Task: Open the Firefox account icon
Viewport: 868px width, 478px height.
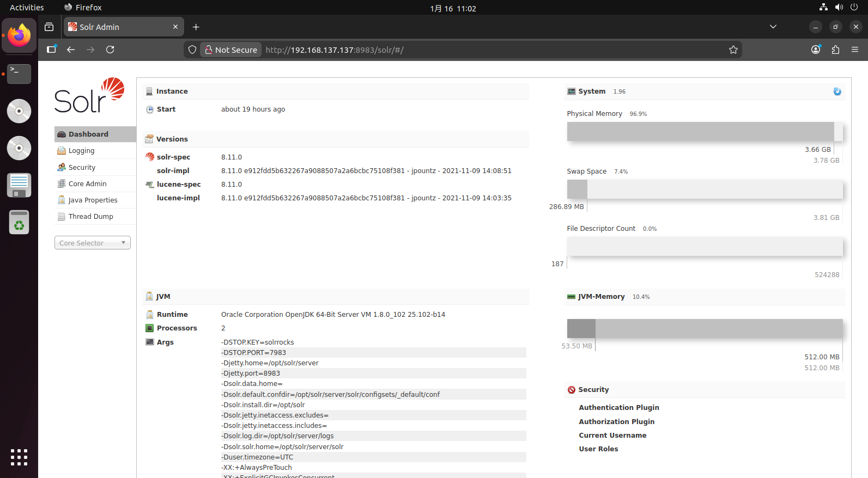Action: tap(816, 50)
